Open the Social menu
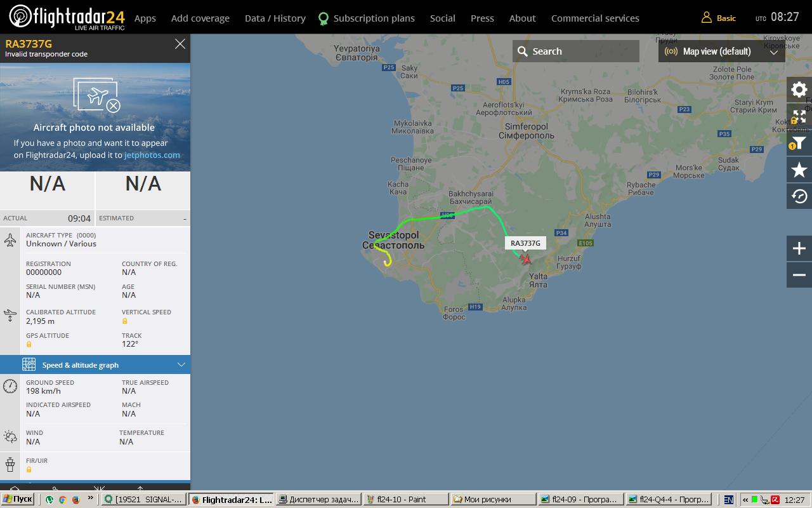Screen dimensions: 812x508 tap(443, 18)
